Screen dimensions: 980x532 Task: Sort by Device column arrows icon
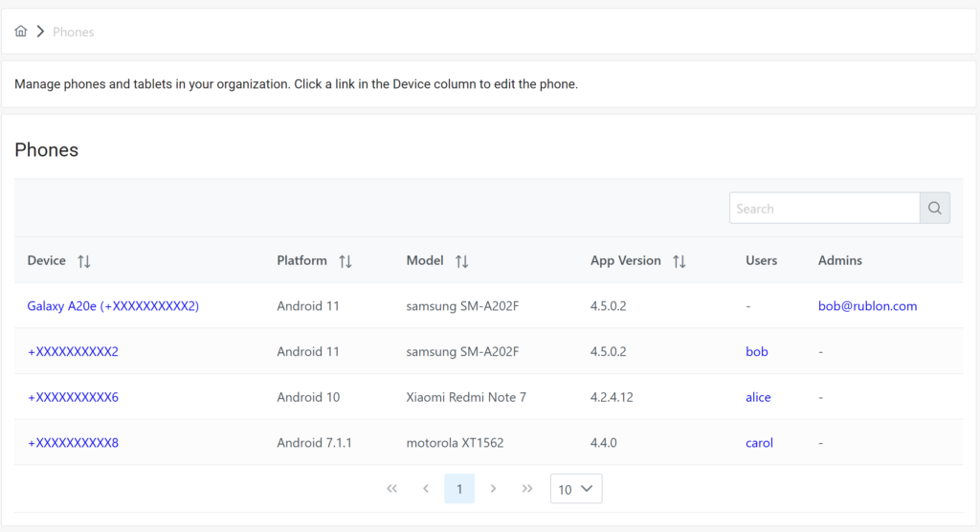[x=84, y=261]
